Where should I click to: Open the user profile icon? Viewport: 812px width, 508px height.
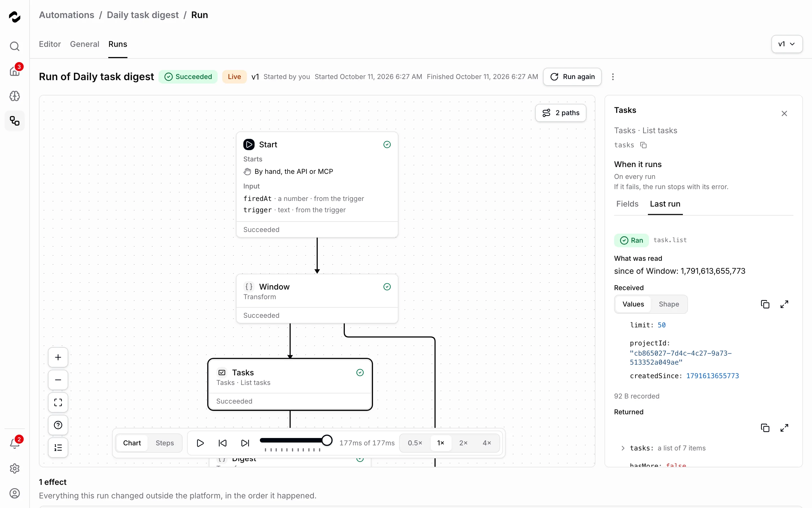click(x=14, y=494)
